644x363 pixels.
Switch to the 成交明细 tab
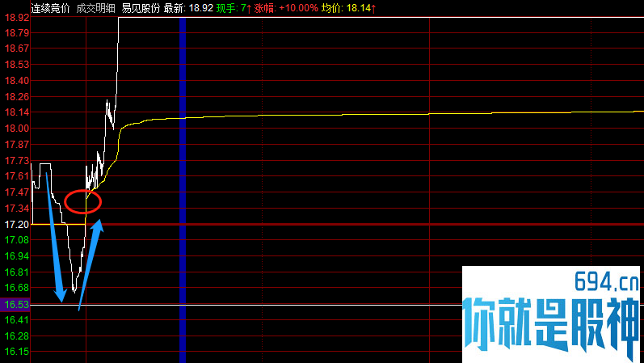point(95,8)
